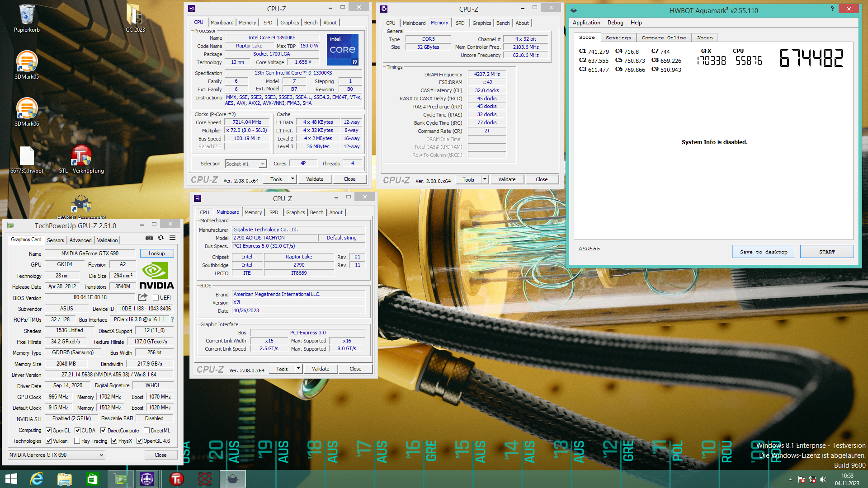
Task: Click the BIOS export share icon in GPU-Z
Action: coord(142,297)
